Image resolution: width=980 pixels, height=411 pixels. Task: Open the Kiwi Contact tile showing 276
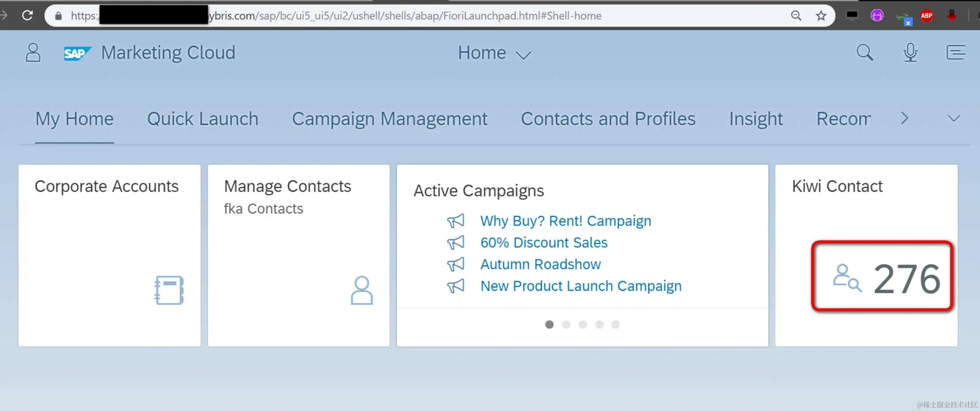866,255
